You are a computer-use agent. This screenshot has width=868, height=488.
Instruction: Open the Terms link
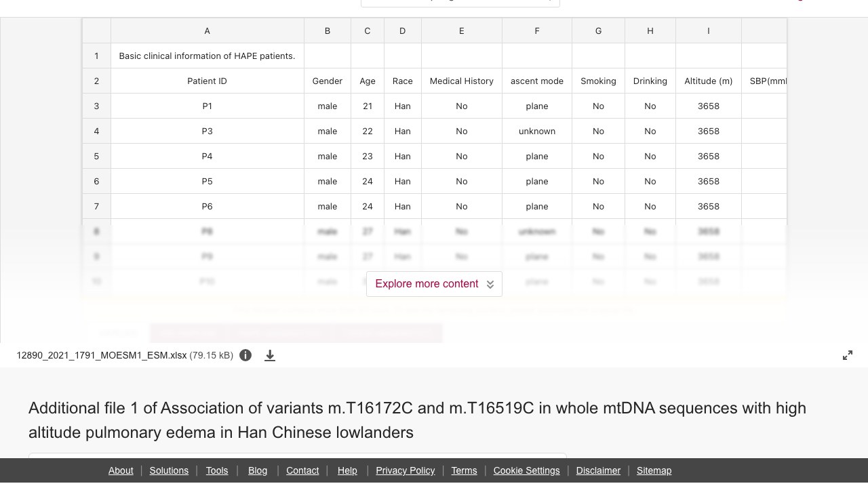[x=465, y=470]
